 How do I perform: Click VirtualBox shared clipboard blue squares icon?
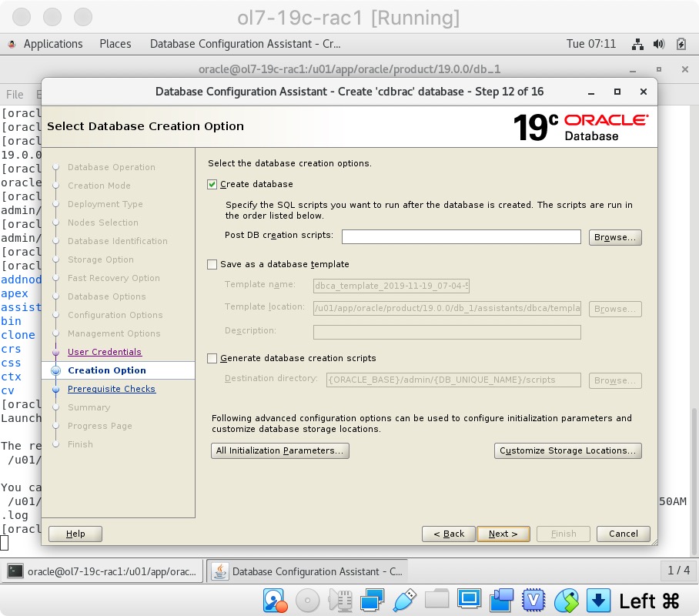tap(501, 601)
